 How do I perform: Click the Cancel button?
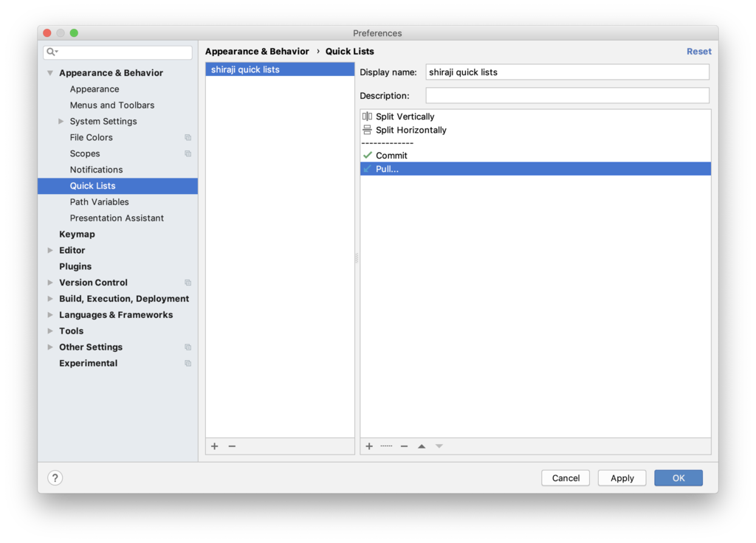[x=566, y=478]
